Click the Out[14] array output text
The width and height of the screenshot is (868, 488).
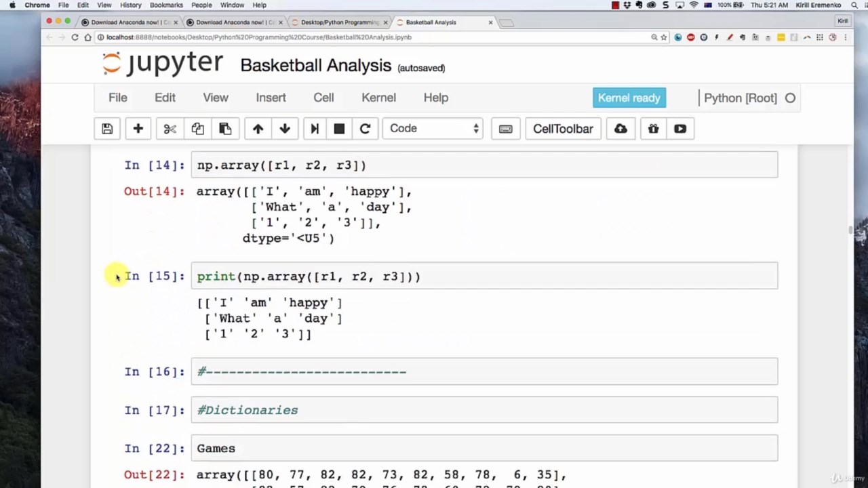click(304, 215)
